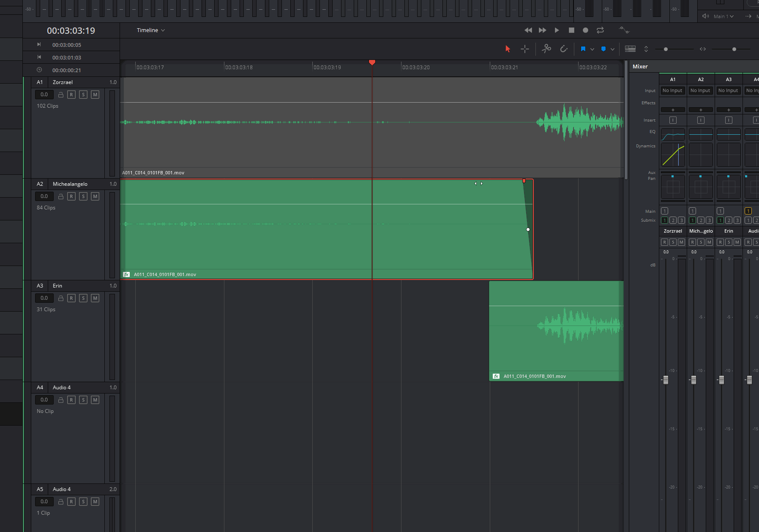Click the playhead marker on the ruler

(372, 62)
